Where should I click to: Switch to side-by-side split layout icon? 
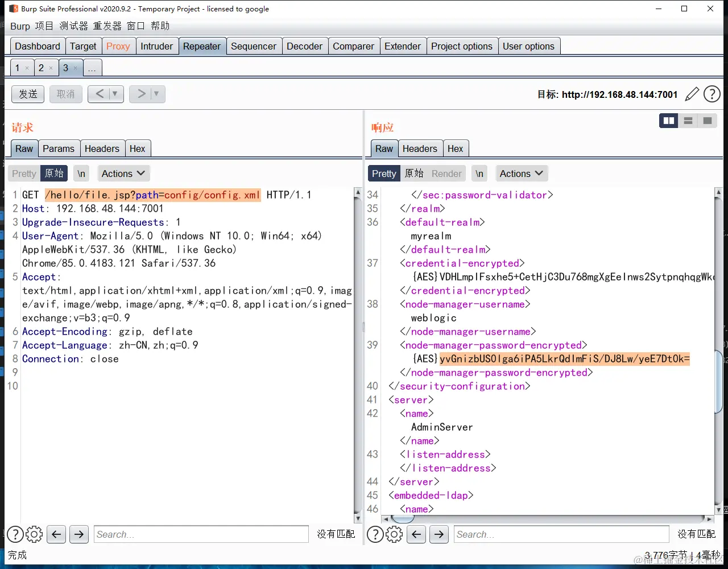pyautogui.click(x=669, y=121)
